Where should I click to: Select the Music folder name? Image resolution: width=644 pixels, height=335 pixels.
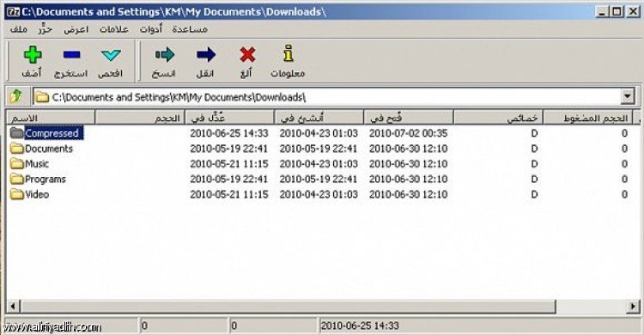37,163
